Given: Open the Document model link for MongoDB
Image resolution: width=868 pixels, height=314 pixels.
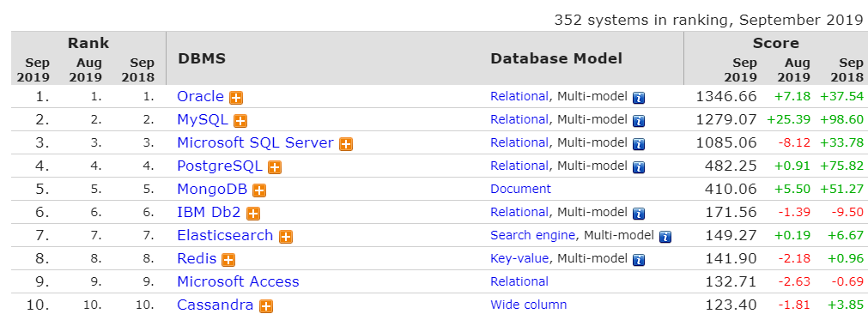Looking at the screenshot, I should coord(521,189).
